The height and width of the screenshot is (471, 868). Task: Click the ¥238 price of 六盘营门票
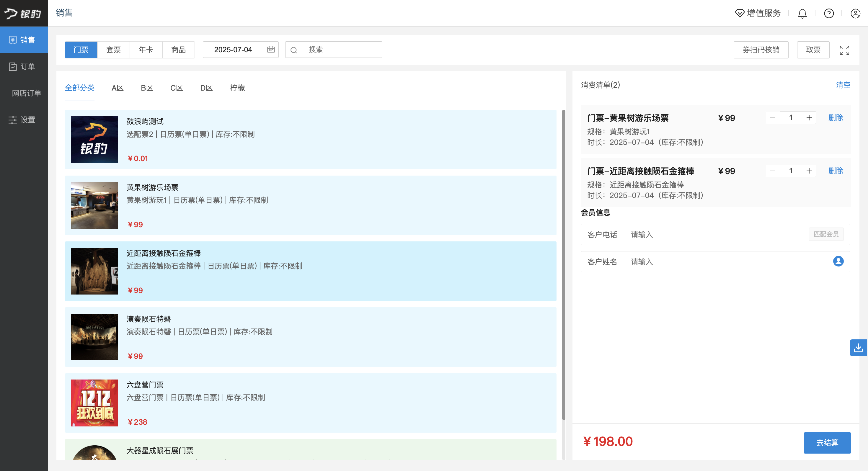coord(137,422)
